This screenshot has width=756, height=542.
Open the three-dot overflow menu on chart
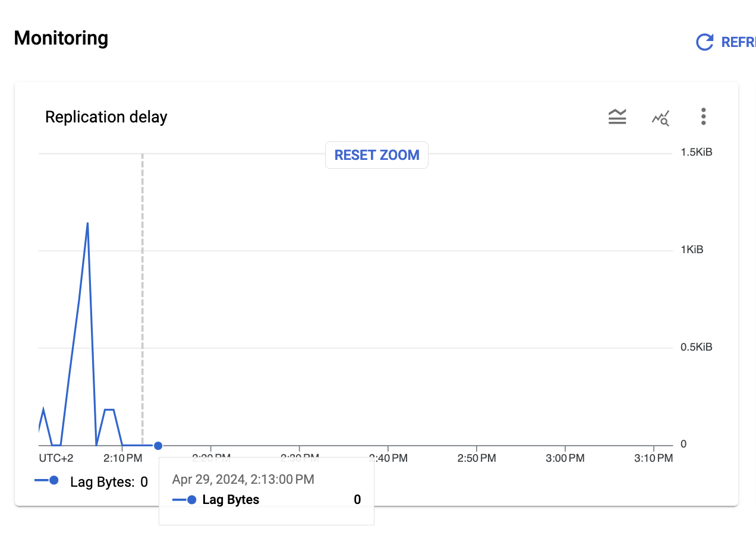tap(703, 116)
